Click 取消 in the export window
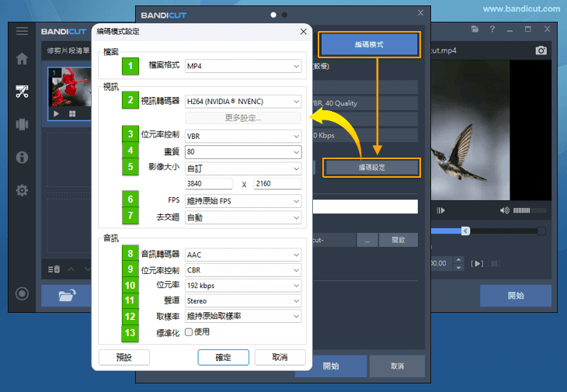The height and width of the screenshot is (392, 567). click(397, 366)
